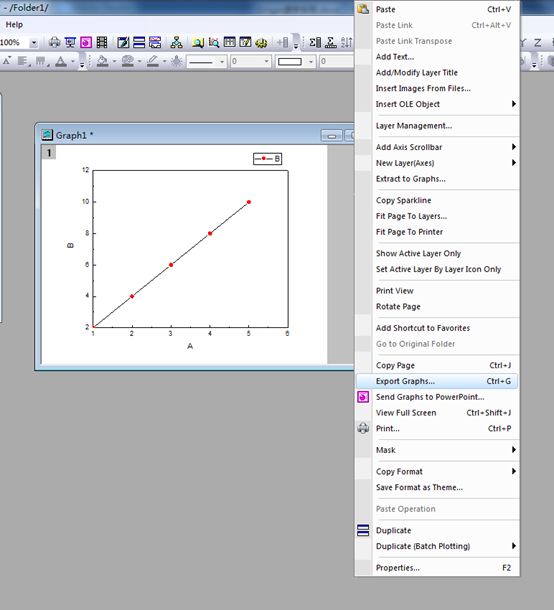Open the zoom 100% dropdown
Screen dimensions: 554x610
click(34, 42)
